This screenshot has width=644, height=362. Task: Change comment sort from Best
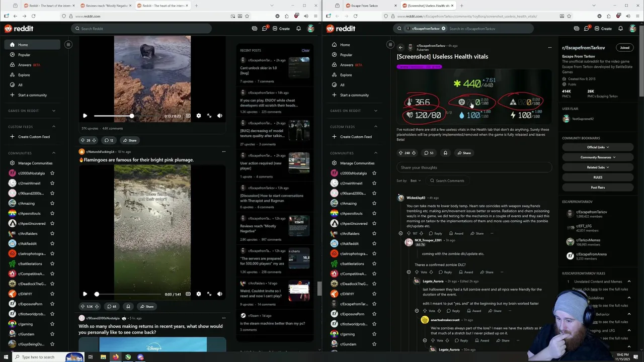[416, 180]
